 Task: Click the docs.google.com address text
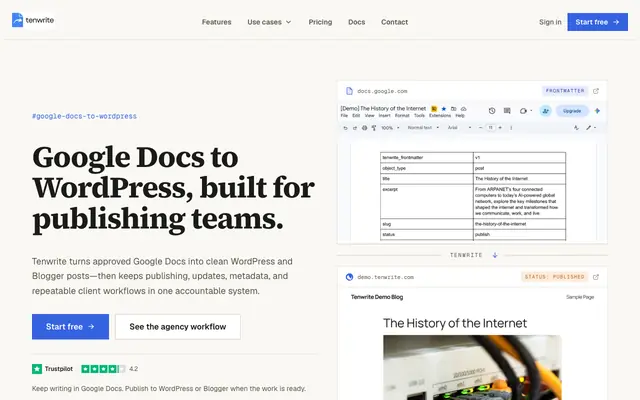[382, 91]
